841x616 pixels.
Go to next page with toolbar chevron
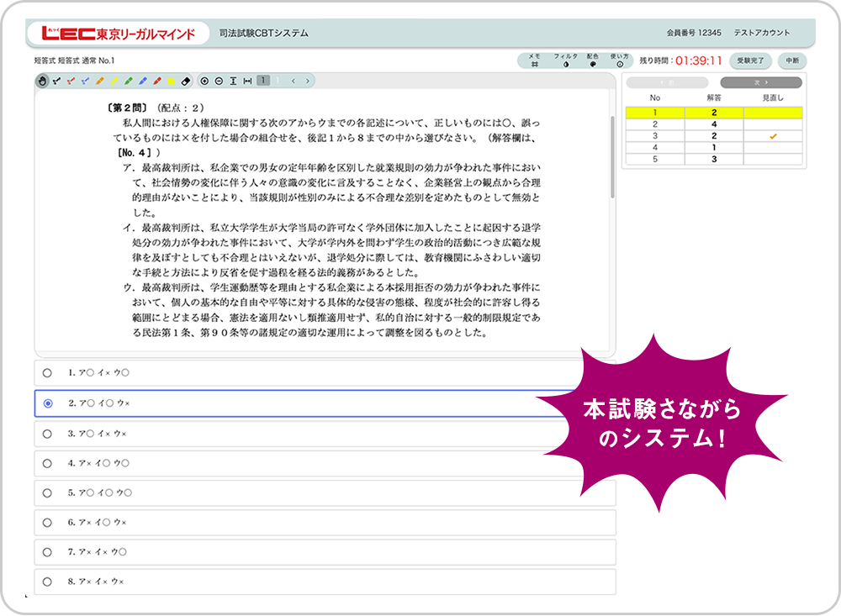pos(308,81)
